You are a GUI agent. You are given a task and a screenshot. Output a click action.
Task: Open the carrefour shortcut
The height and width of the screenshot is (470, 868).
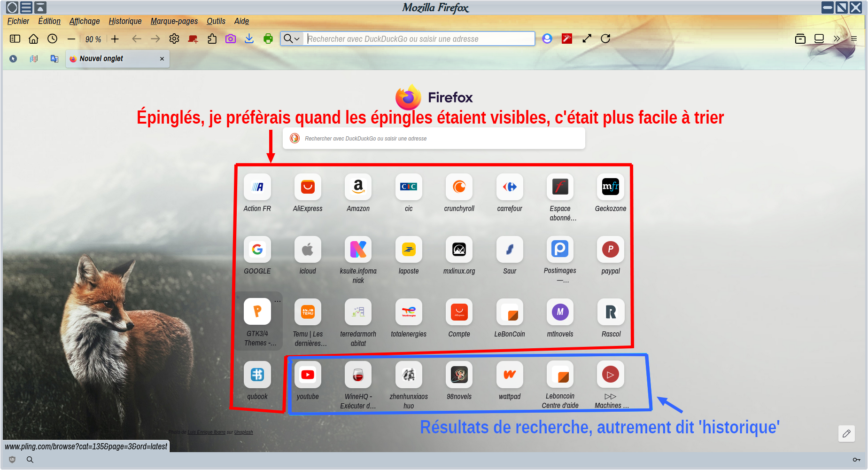[510, 187]
